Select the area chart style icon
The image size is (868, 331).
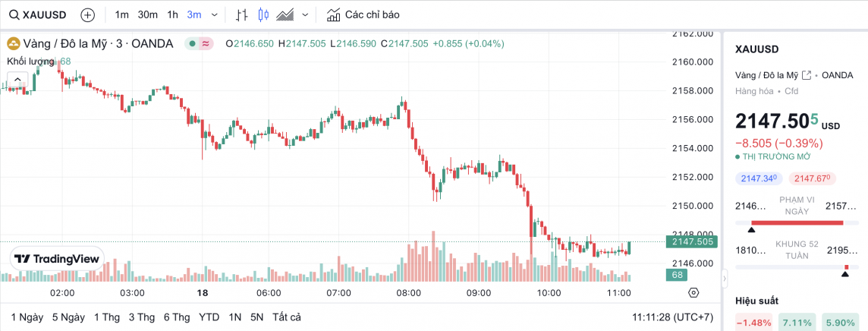pyautogui.click(x=285, y=14)
